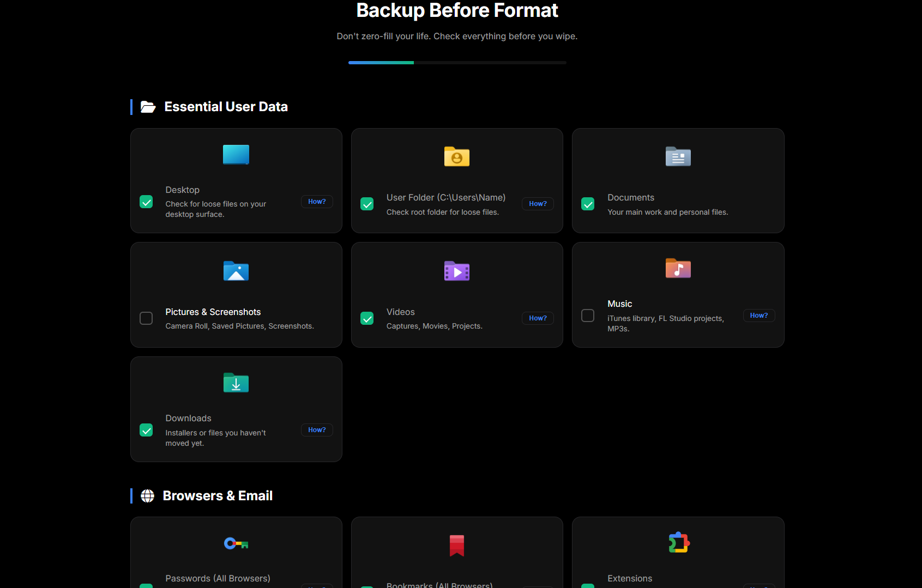Click the Documents file stack icon
This screenshot has width=922, height=588.
point(678,157)
